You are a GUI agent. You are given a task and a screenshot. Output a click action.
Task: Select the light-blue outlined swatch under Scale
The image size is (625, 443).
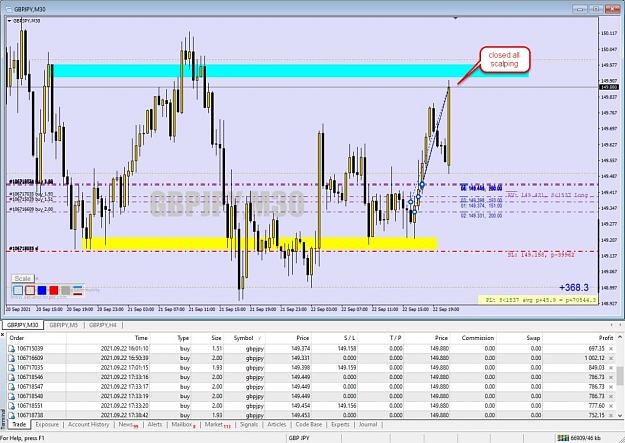click(18, 290)
